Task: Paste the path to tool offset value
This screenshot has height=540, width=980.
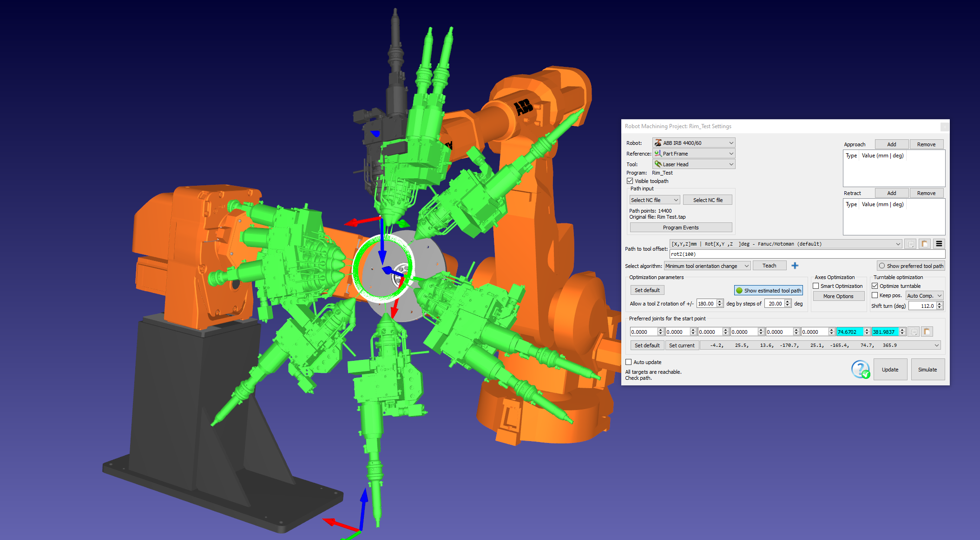Action: coord(924,244)
